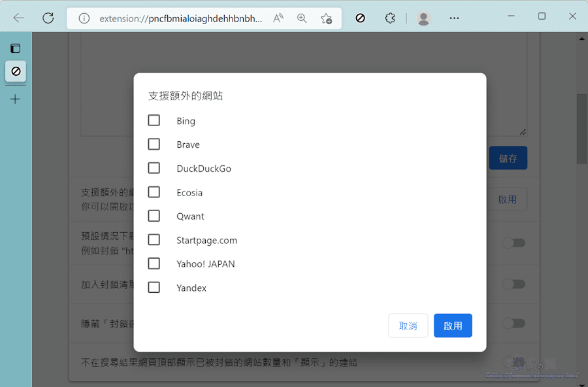The width and height of the screenshot is (588, 387).
Task: Click the background 啟用 button for extra sites
Action: pos(508,199)
